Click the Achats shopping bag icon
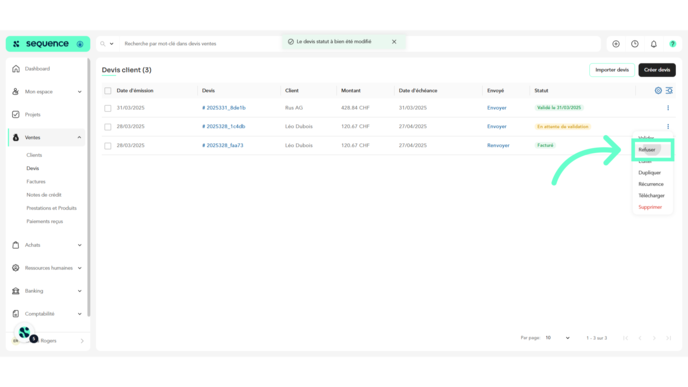Screen dimensions: 688x387 point(16,245)
